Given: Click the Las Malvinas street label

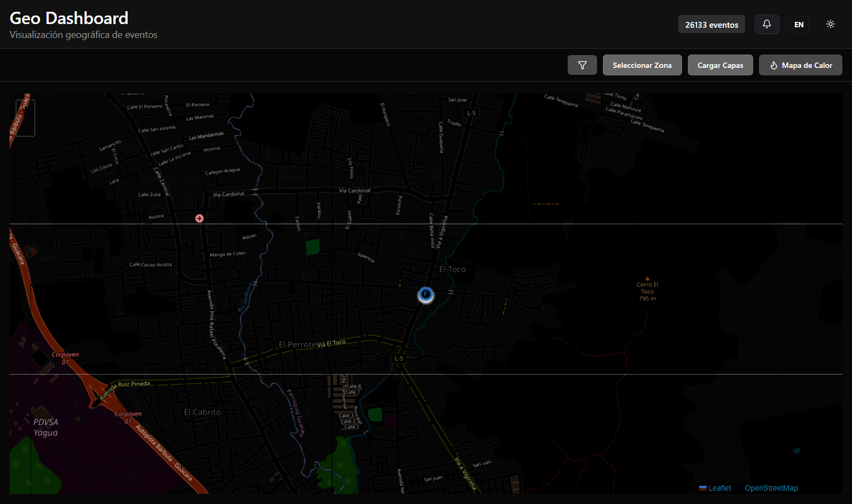Looking at the screenshot, I should pos(200,117).
